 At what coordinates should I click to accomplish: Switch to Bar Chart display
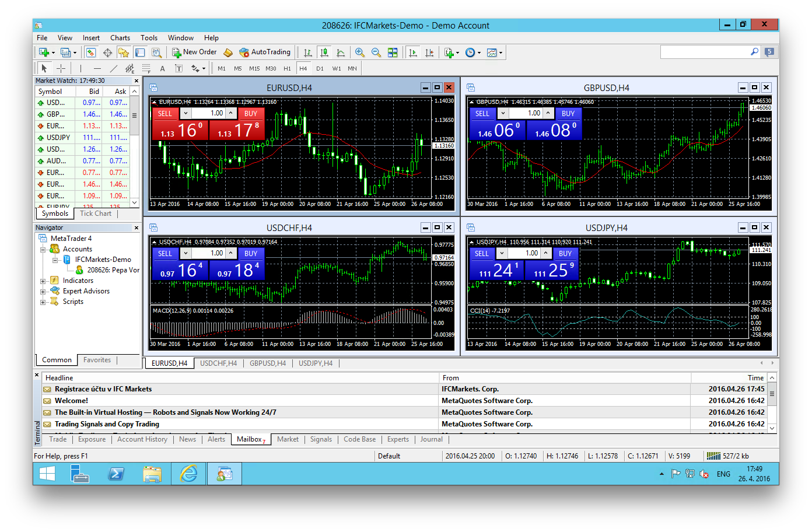click(308, 52)
